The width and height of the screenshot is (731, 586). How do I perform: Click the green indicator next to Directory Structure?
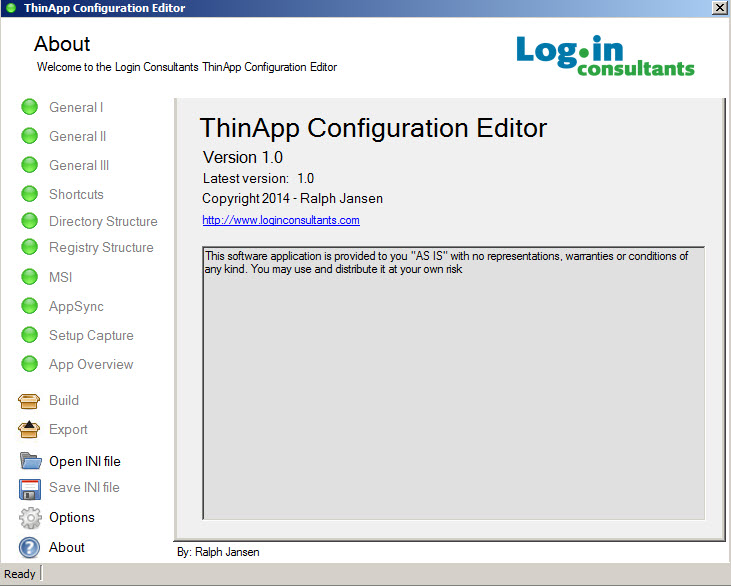click(x=29, y=221)
